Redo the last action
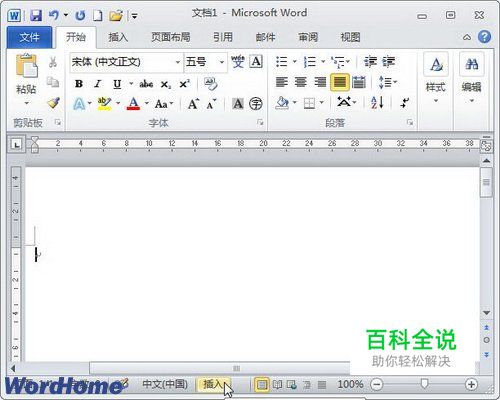The width and height of the screenshot is (500, 400). coord(80,15)
